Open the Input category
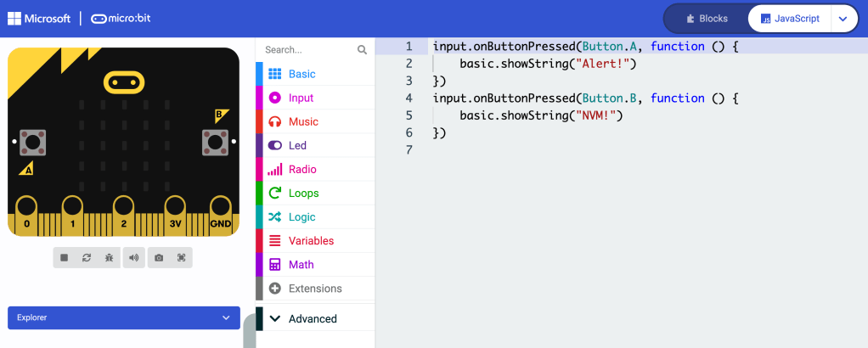 click(301, 98)
